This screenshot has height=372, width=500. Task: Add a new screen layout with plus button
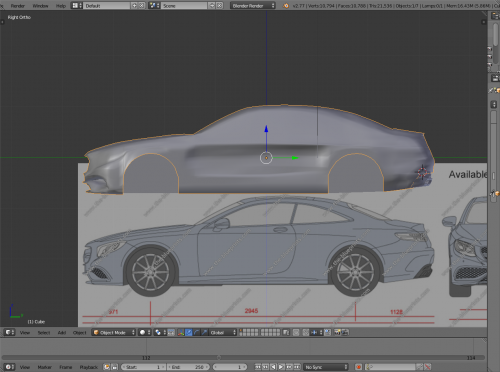coord(135,6)
